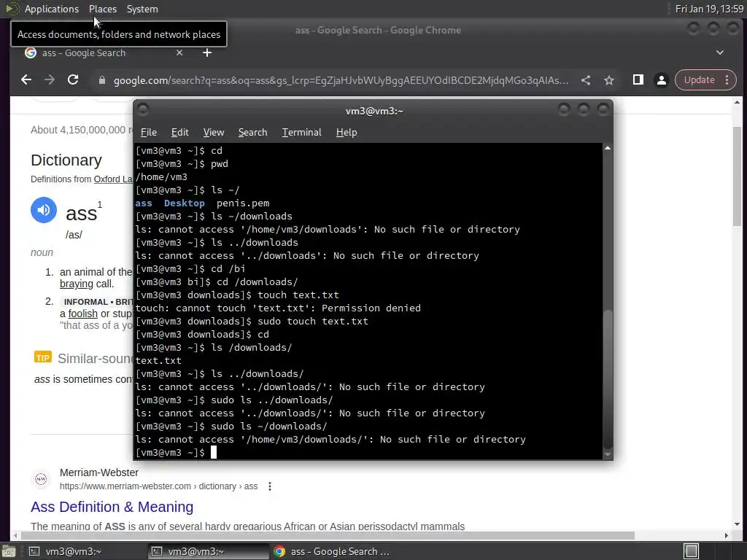This screenshot has width=747, height=560.
Task: Click the 'foolish' word link
Action: [83, 314]
